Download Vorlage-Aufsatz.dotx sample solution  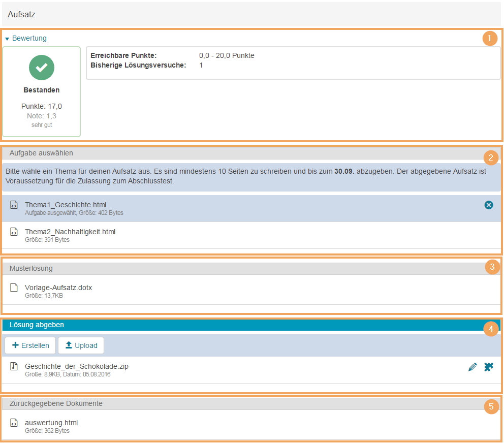click(58, 288)
